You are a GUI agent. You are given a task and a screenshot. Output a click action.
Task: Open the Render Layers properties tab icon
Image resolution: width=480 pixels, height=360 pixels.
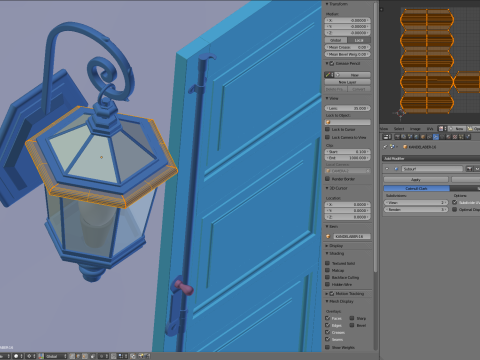(x=404, y=137)
